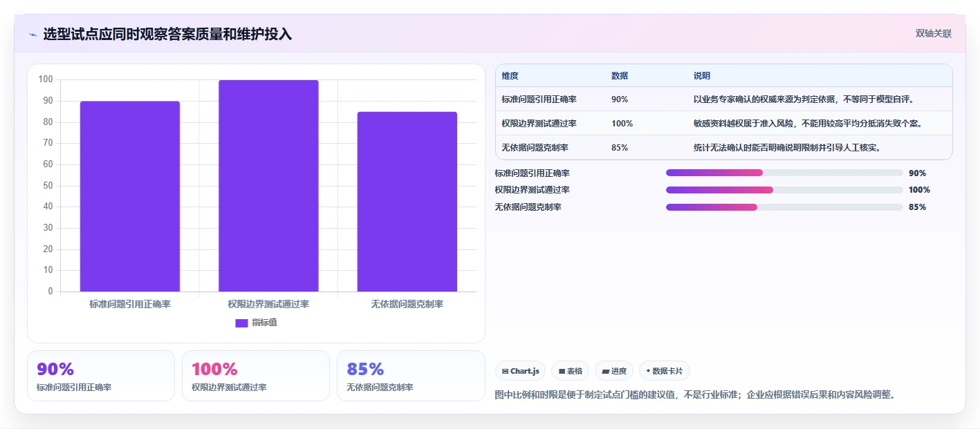Click the 维度 column header
The image size is (980, 429).
[510, 76]
